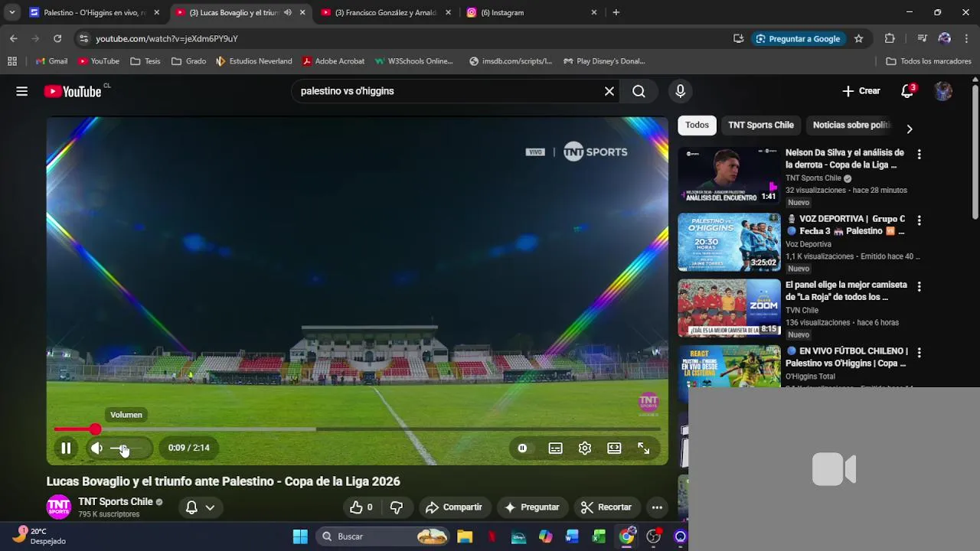Click Preguntar a Google in the address bar
The height and width of the screenshot is (551, 980).
(798, 38)
